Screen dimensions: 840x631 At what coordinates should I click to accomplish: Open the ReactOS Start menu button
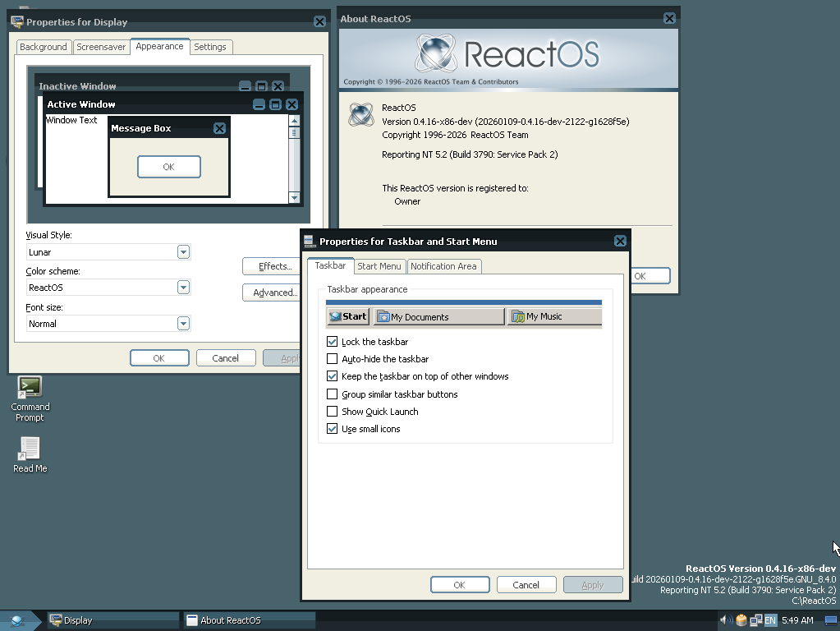17,620
